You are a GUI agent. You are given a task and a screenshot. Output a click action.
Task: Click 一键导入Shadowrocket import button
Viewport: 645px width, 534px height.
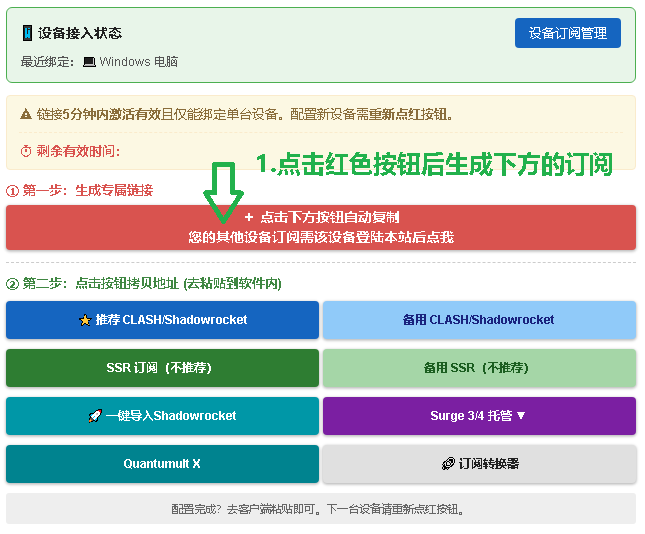coord(162,416)
